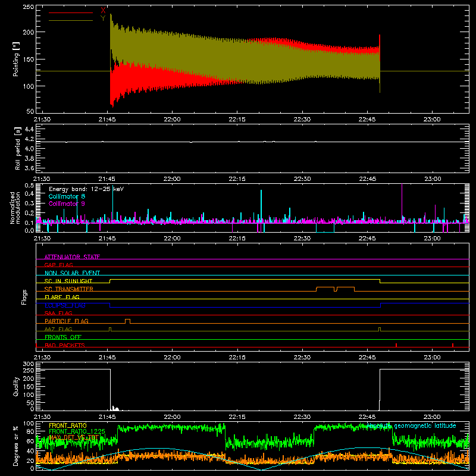Select the ECLIPSE_FLAG label

coord(65,305)
